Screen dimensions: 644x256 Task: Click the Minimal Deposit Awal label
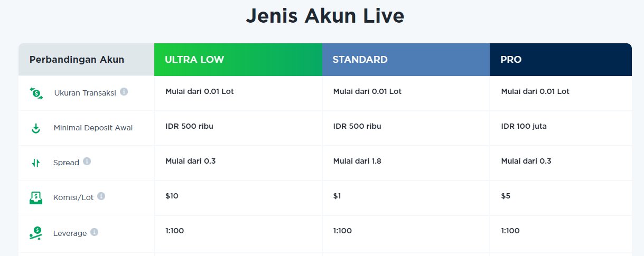(x=93, y=128)
